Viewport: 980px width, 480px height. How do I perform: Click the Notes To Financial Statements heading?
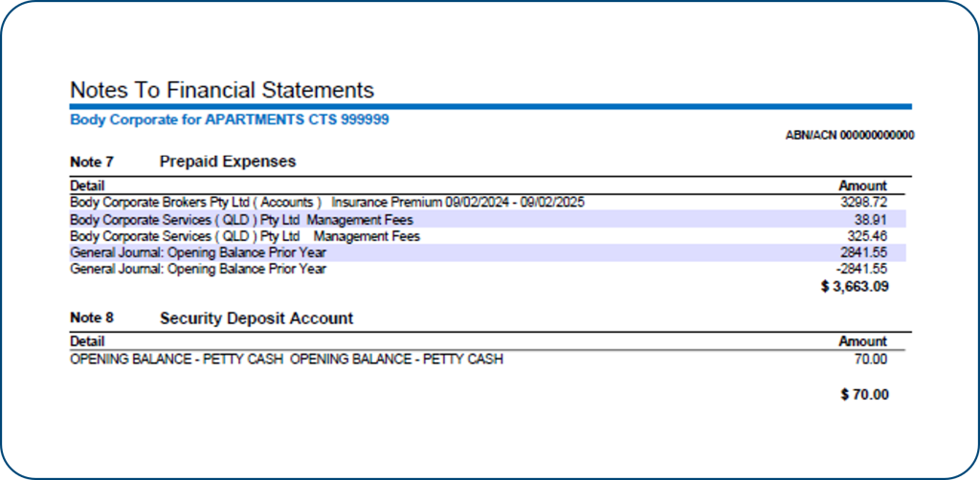click(x=222, y=90)
